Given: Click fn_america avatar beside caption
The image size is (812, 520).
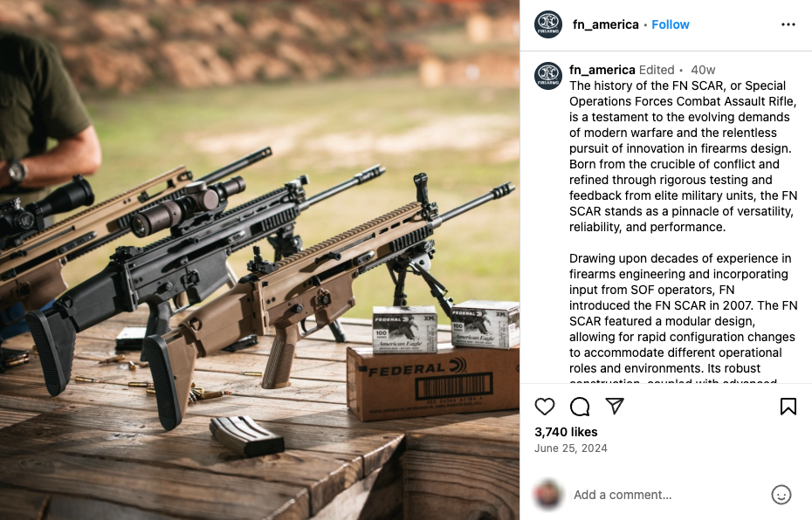Looking at the screenshot, I should tap(548, 76).
